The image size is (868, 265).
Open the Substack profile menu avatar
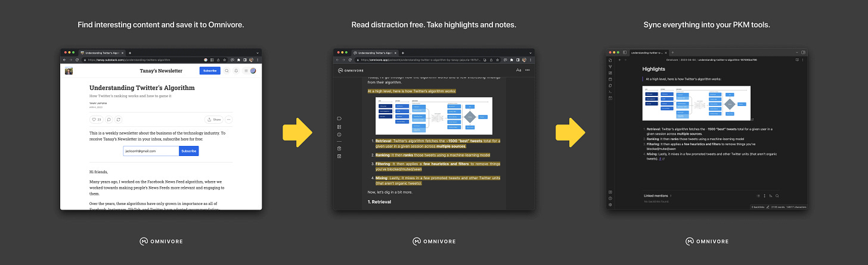tap(252, 71)
